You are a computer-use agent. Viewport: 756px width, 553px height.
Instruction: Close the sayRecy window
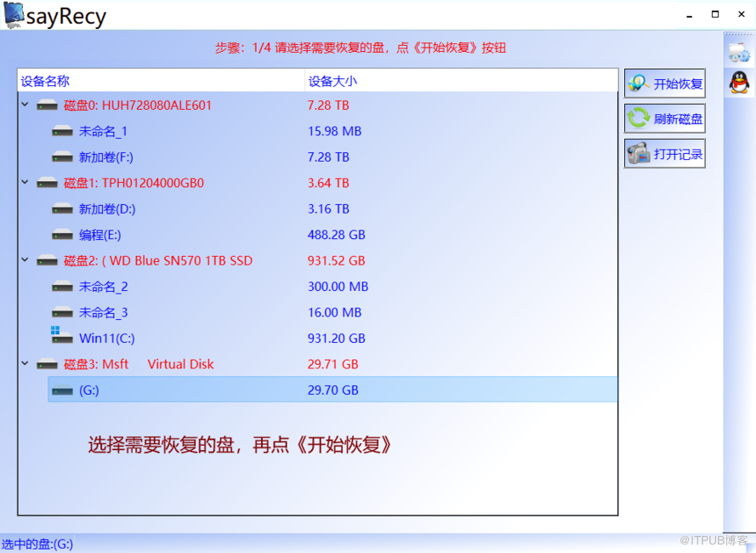(742, 14)
